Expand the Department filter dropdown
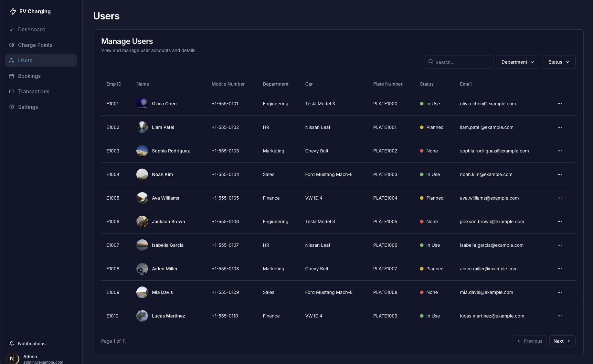This screenshot has height=364, width=593. pos(518,62)
